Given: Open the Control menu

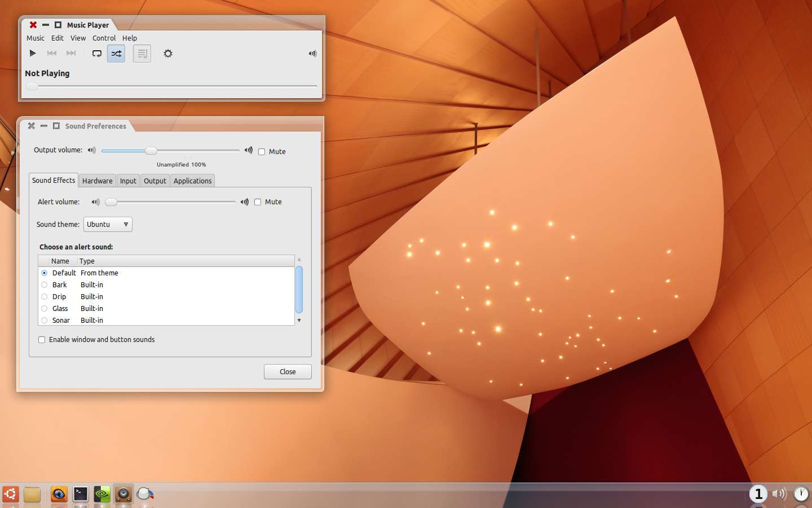Looking at the screenshot, I should 104,38.
